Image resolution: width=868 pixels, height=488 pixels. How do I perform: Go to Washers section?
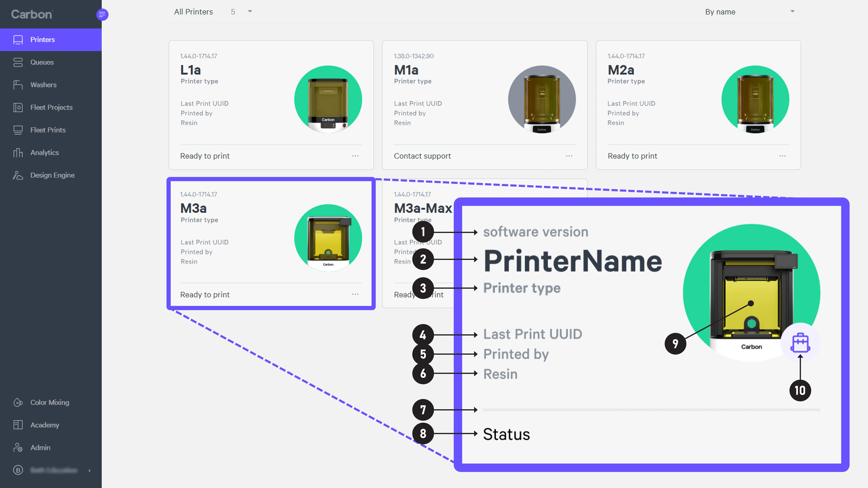[x=44, y=85]
